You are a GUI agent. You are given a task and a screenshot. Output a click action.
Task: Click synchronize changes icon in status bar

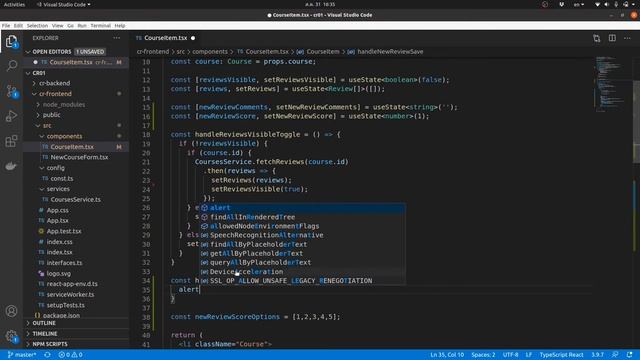pyautogui.click(x=47, y=355)
